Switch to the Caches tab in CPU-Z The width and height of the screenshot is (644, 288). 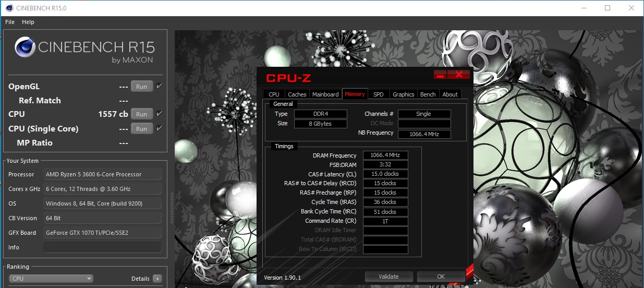297,94
